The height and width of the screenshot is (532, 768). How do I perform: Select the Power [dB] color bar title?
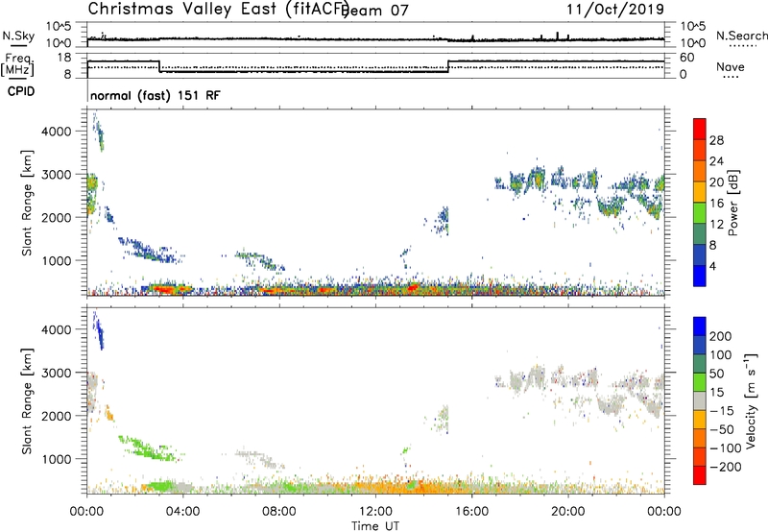[732, 203]
